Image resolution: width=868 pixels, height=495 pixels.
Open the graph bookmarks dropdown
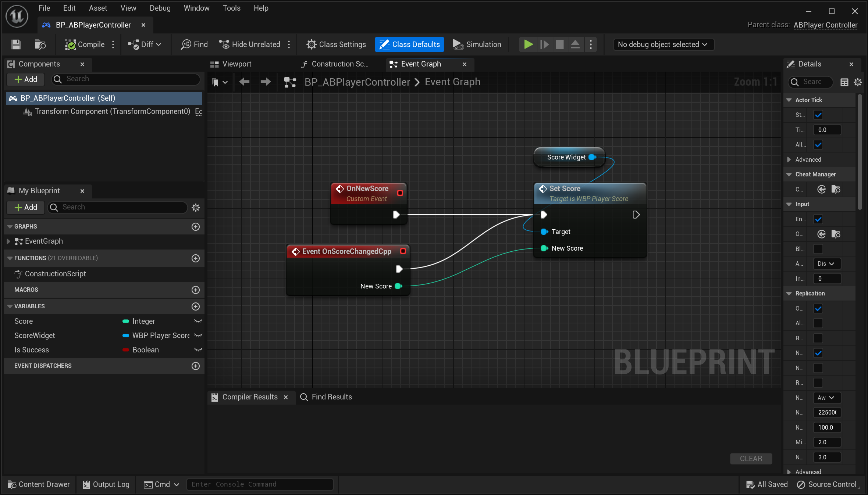pos(220,82)
